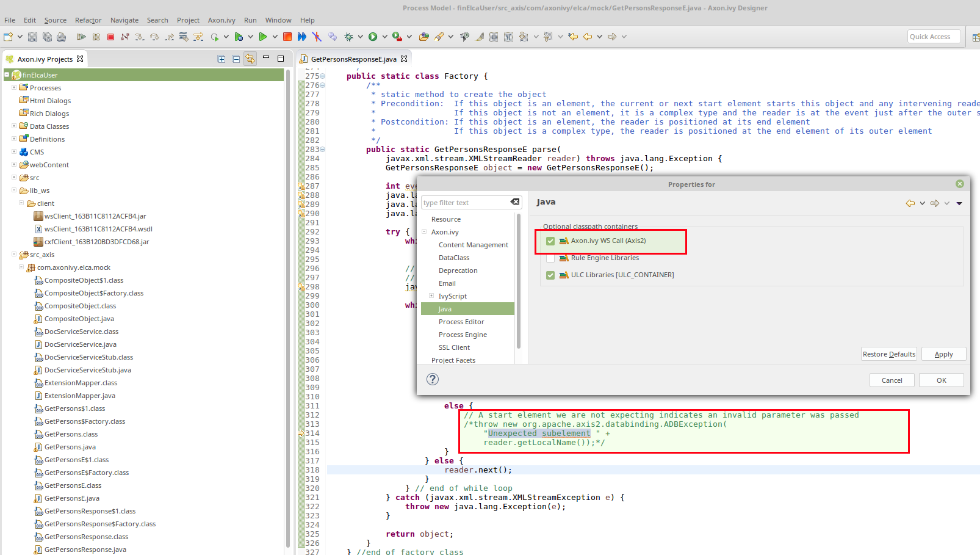Click the Last Edit Location arrow icon
This screenshot has width=980, height=555.
point(573,37)
